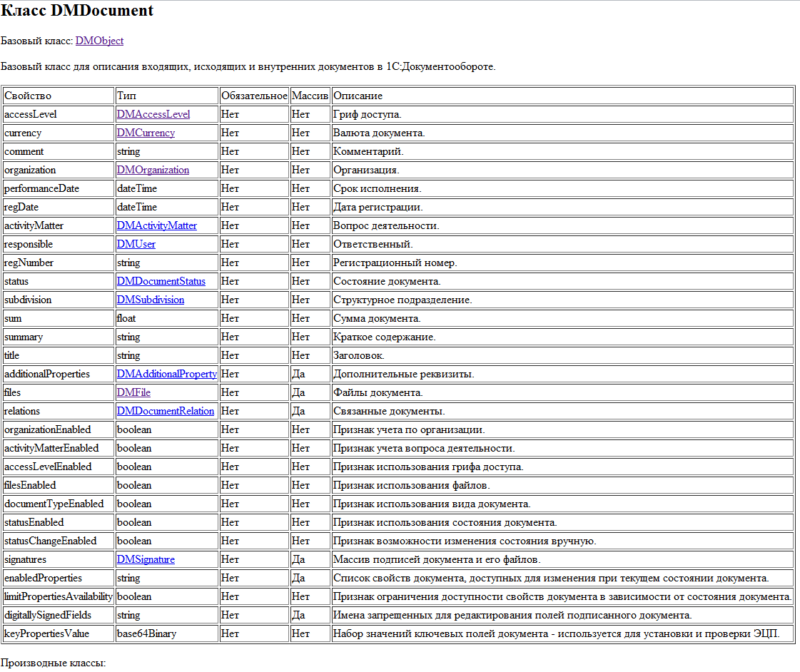
Task: Click the additionalProperties property cell
Action: [59, 374]
